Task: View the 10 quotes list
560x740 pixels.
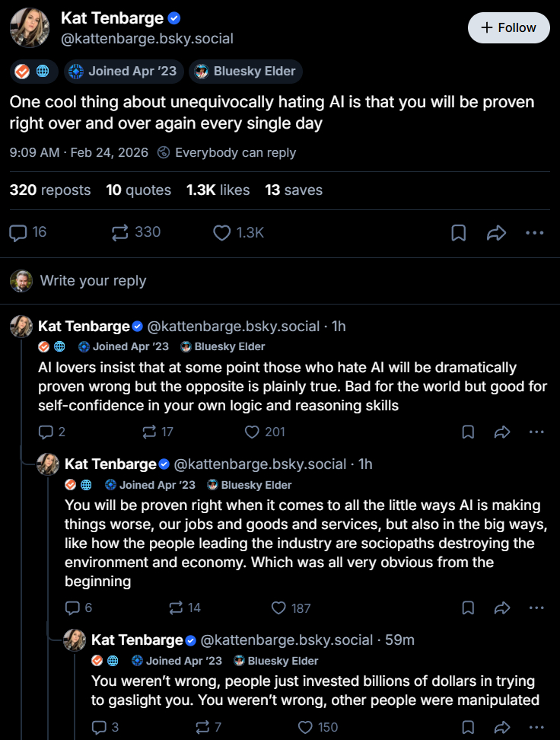Action: click(138, 190)
